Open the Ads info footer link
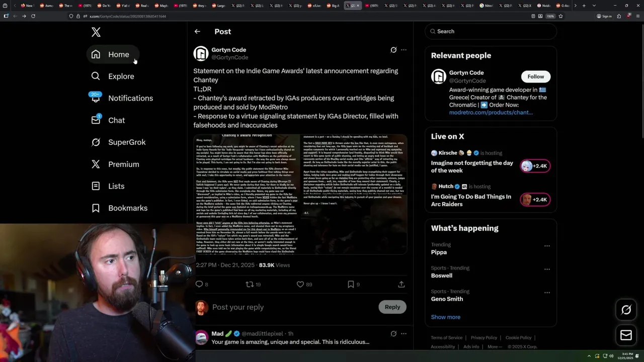The image size is (644, 362). (x=471, y=347)
